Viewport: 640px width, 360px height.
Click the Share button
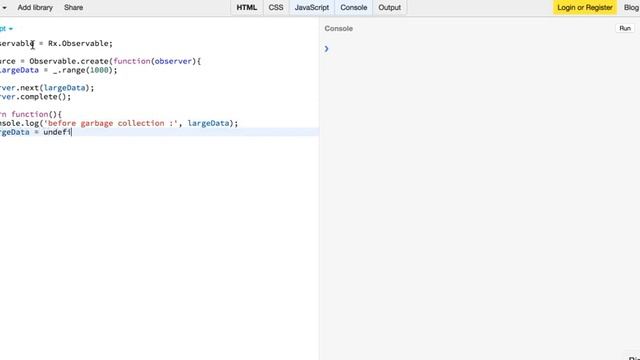(x=73, y=7)
